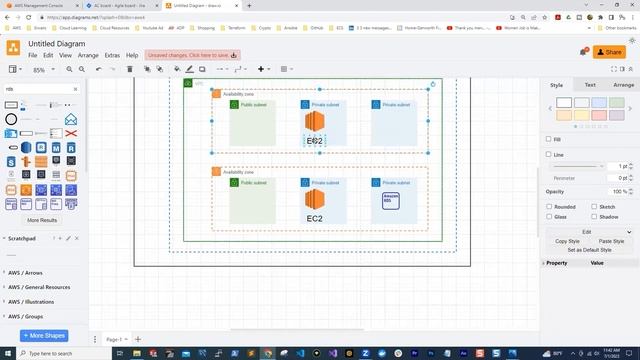Select the open envelope shape
Image resolution: width=640 pixels, height=360 pixels.
71,119
